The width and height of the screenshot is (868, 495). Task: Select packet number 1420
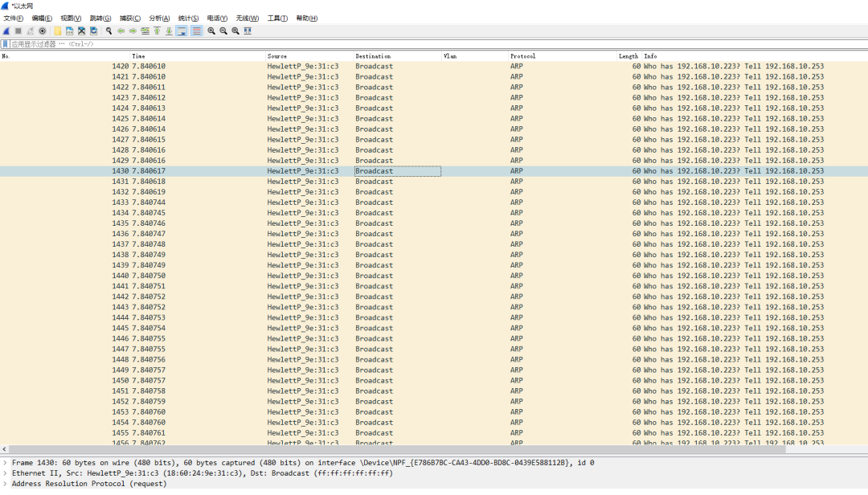tap(434, 67)
